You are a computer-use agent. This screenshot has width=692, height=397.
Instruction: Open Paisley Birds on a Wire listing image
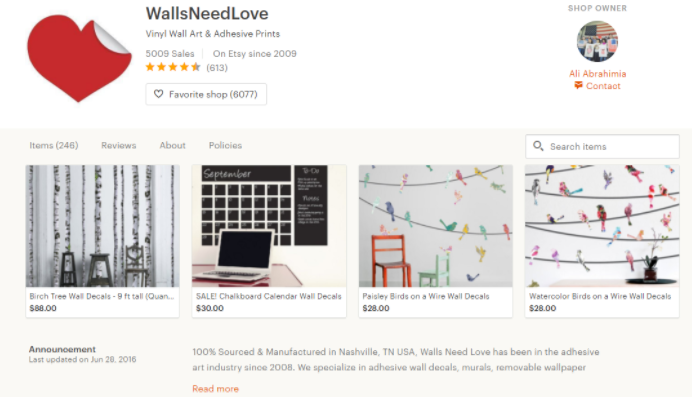click(x=436, y=226)
